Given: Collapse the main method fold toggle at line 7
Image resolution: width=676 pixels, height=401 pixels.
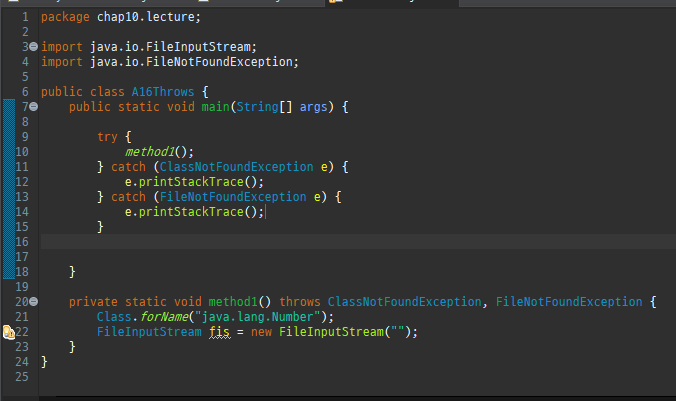Looking at the screenshot, I should click(x=34, y=107).
